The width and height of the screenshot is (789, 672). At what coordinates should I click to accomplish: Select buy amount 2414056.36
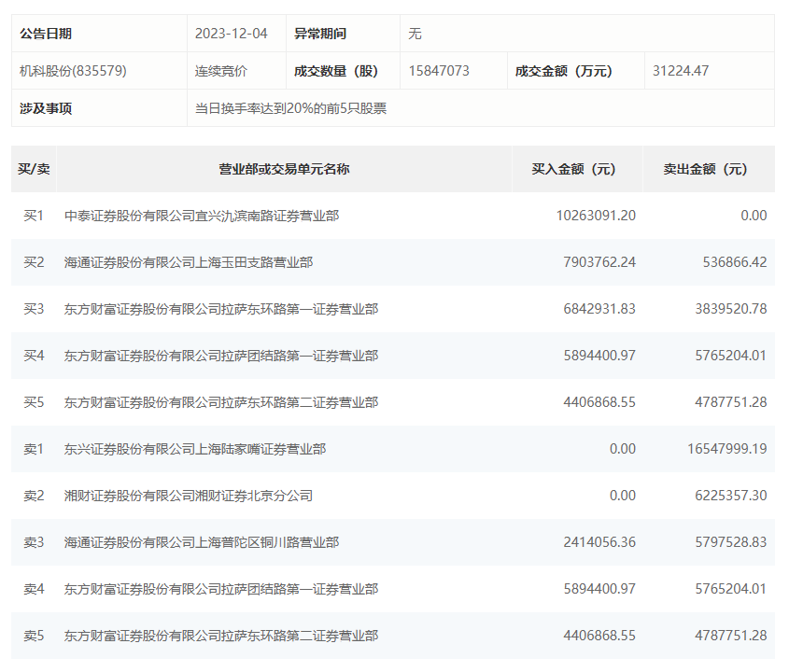599,542
